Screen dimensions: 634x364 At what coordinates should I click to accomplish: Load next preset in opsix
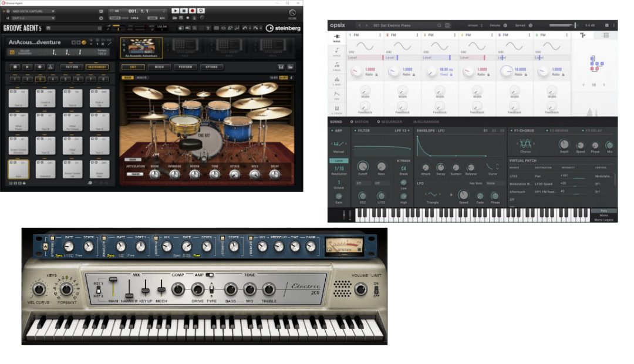click(x=367, y=25)
